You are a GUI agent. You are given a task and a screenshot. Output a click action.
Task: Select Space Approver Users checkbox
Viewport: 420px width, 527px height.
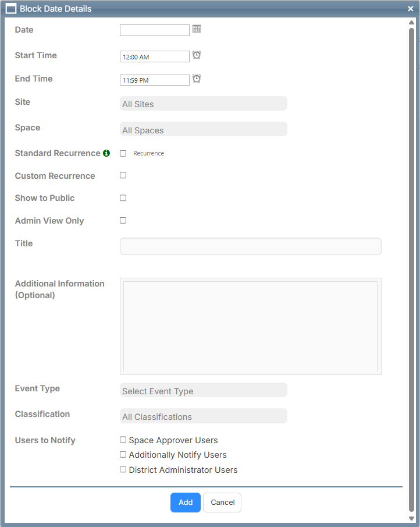coord(123,440)
